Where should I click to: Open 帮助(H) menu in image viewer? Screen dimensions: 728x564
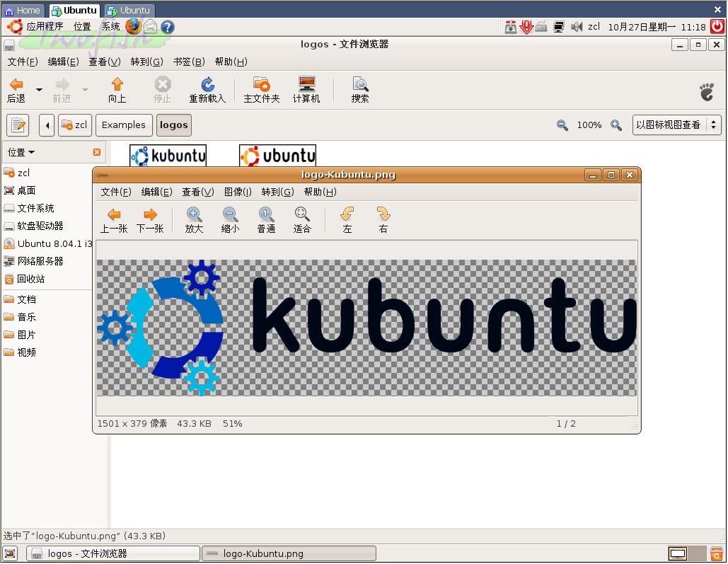(320, 192)
